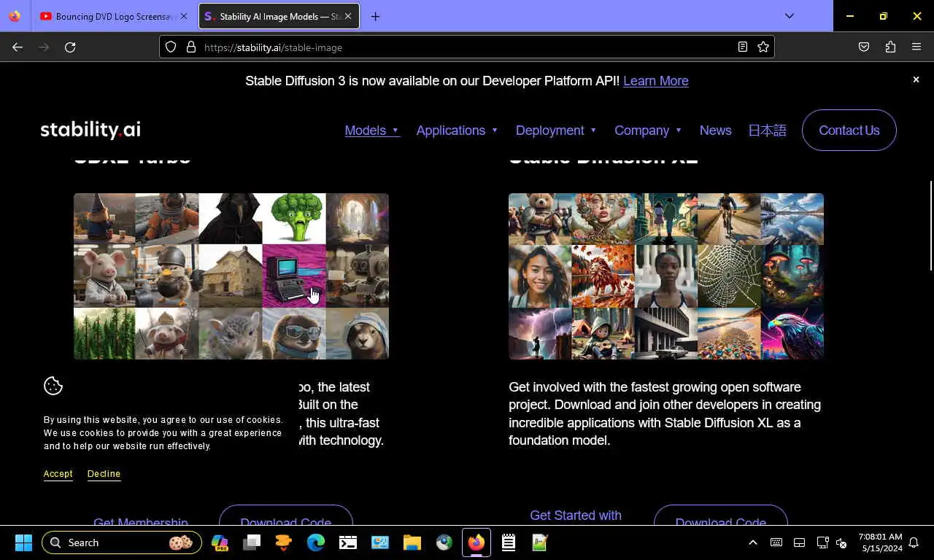Expand the Deployment navigation dropdown
934x560 pixels.
(x=556, y=131)
